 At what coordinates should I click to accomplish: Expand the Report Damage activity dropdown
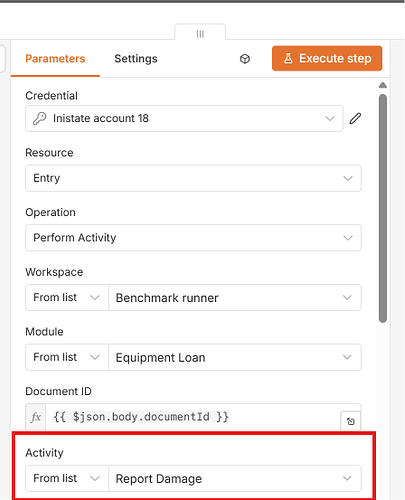point(235,478)
